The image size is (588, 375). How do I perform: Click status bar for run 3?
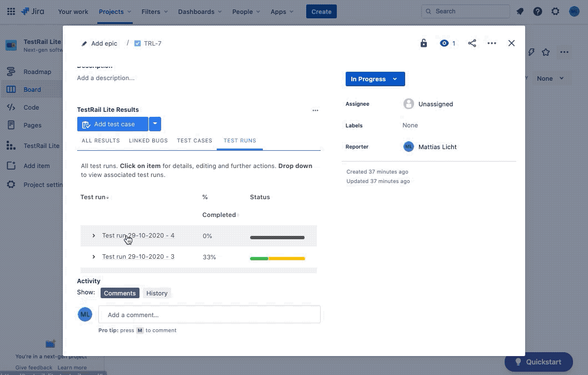point(277,258)
